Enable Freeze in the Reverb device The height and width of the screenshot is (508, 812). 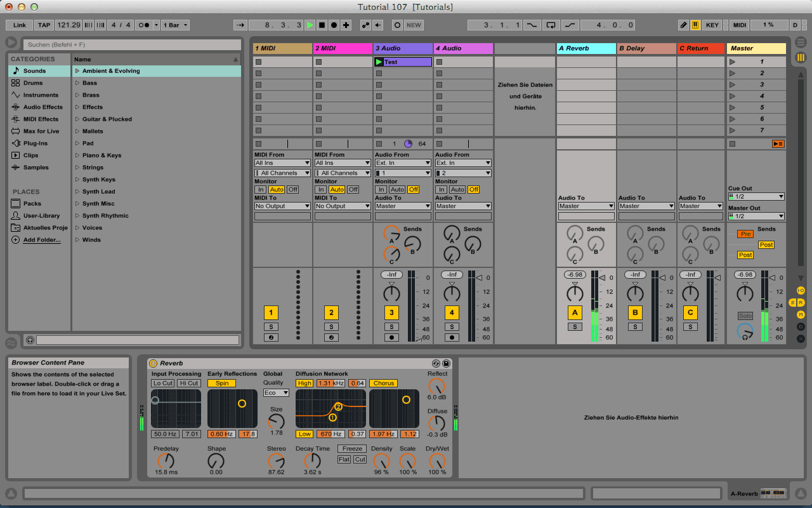(352, 448)
